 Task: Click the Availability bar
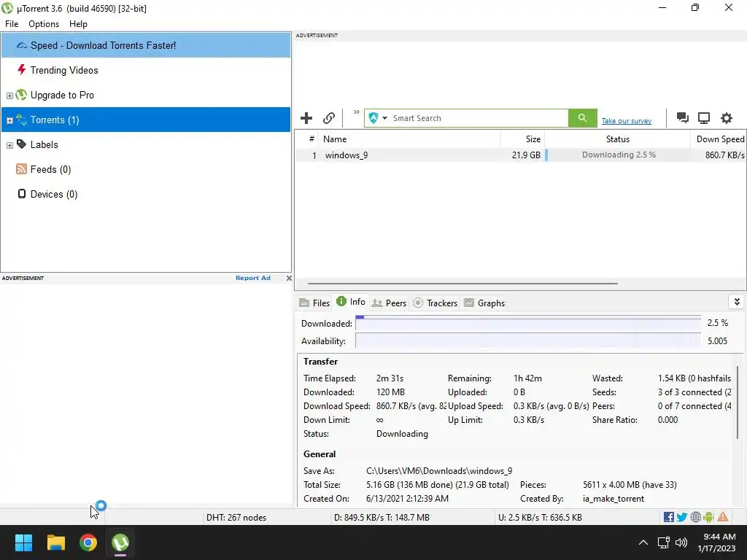click(528, 341)
